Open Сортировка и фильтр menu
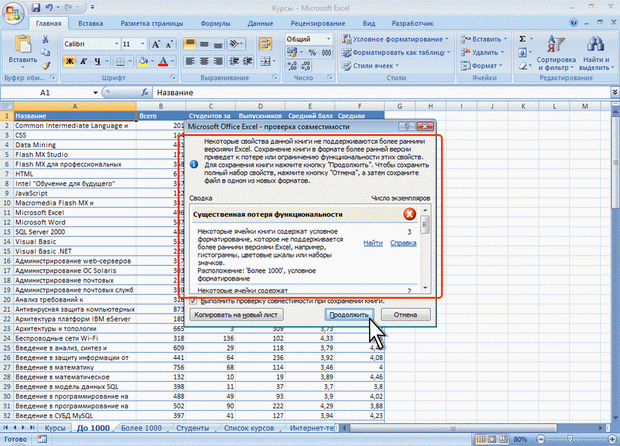This screenshot has height=446, width=620. (x=556, y=53)
